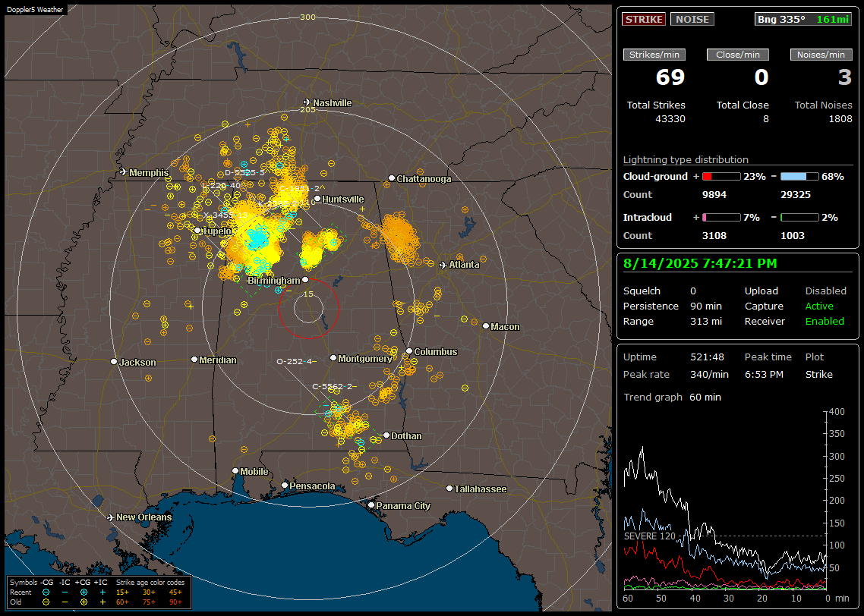Click the Memphis airport icon
Viewport: 864px width, 616px height.
point(124,172)
